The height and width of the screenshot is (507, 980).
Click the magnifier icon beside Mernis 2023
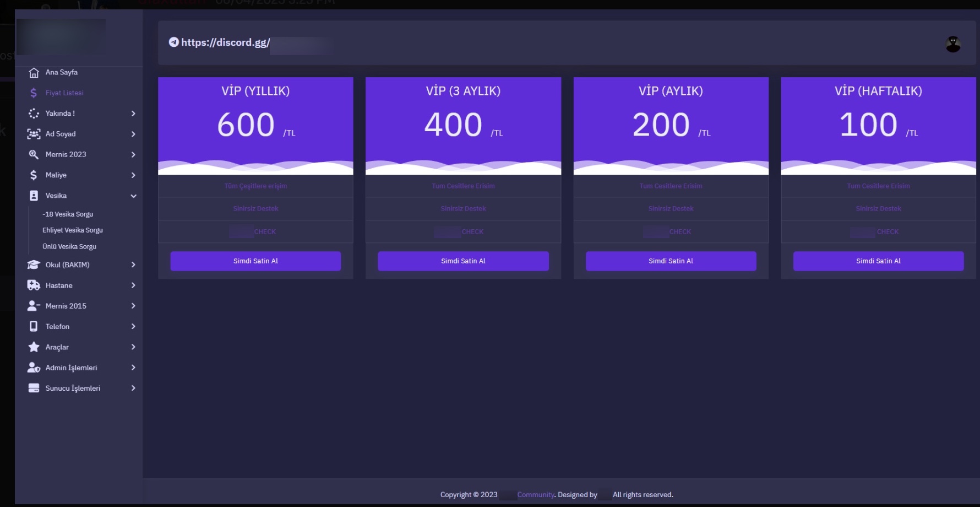[34, 155]
